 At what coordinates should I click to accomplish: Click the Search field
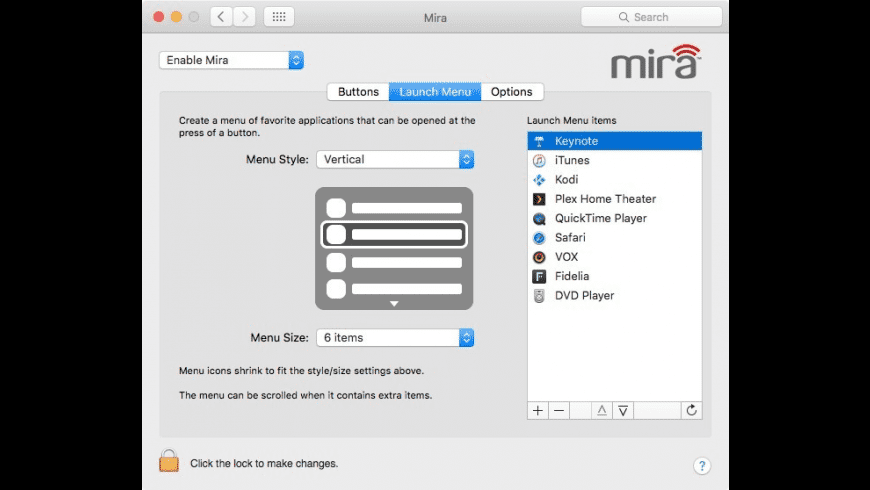[x=651, y=17]
